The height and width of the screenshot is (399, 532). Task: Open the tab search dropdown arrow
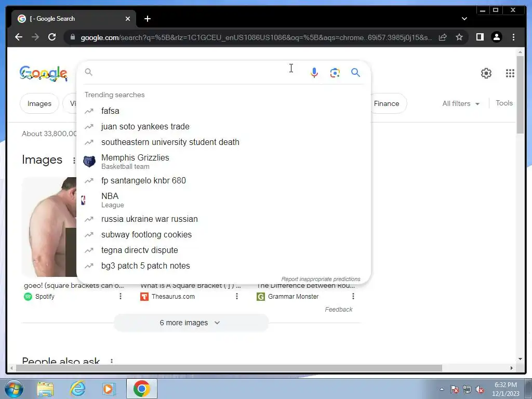(464, 19)
